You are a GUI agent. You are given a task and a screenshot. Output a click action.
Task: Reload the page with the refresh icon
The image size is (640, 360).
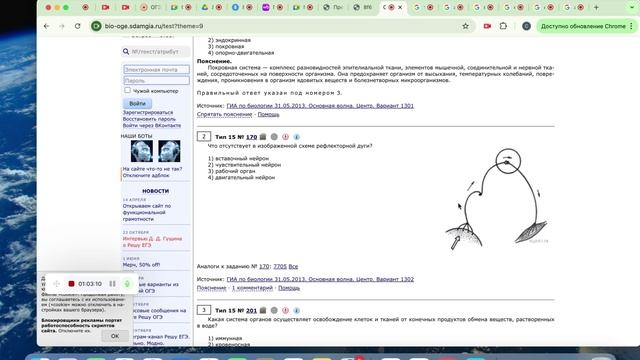coord(78,26)
